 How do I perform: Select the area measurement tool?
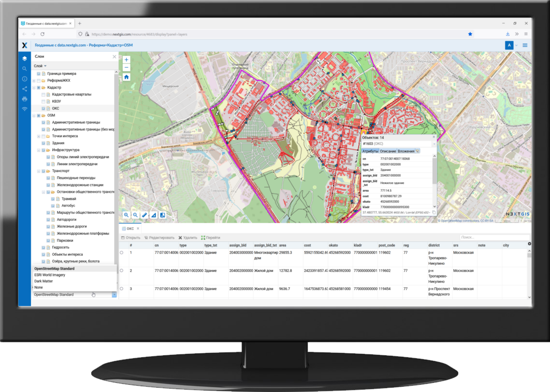pos(154,215)
